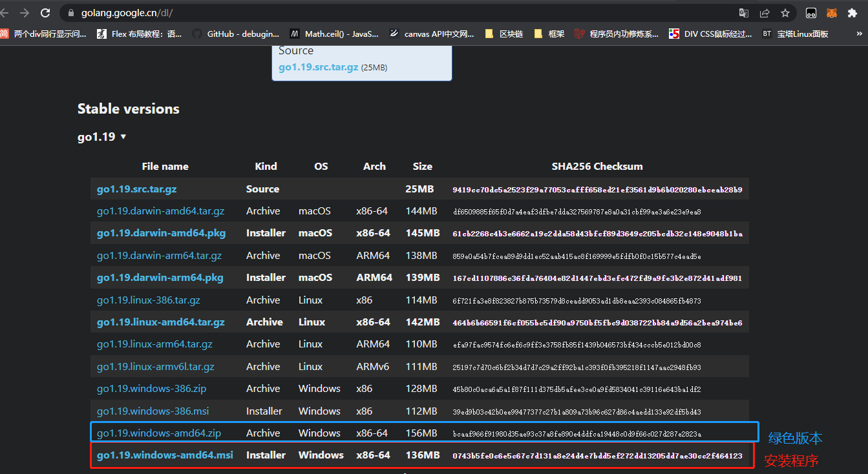
Task: Open the 程序员内功修炼 bookmark
Action: (617, 34)
